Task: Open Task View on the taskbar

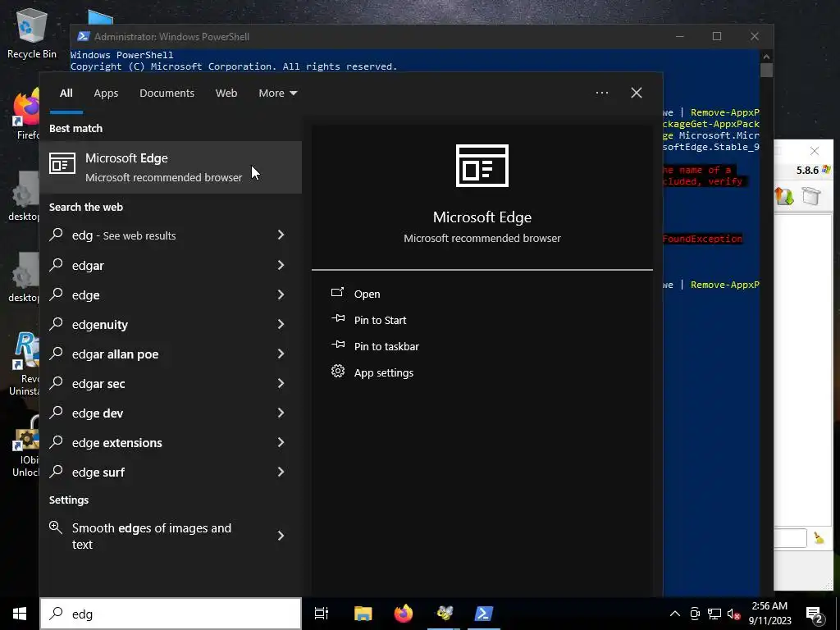Action: 322,614
